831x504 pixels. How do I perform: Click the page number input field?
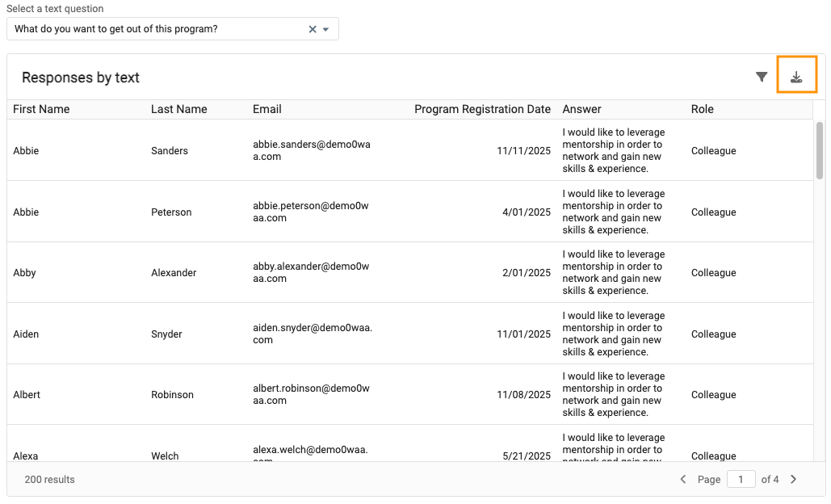coord(741,479)
